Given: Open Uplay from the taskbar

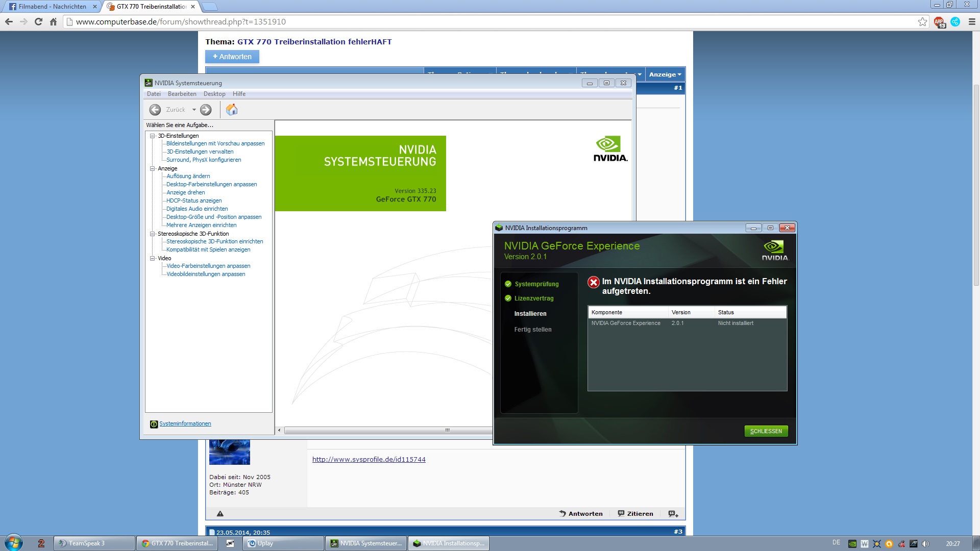Looking at the screenshot, I should 283,543.
